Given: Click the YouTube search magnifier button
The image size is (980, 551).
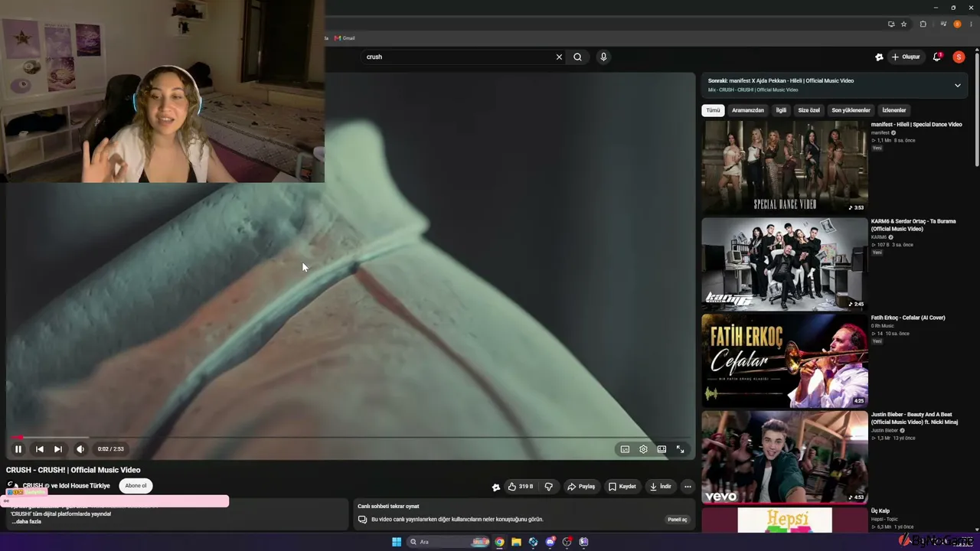Looking at the screenshot, I should (x=577, y=57).
